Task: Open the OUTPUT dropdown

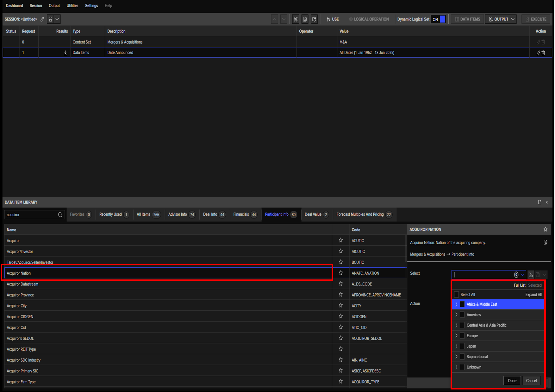Action: coord(501,19)
